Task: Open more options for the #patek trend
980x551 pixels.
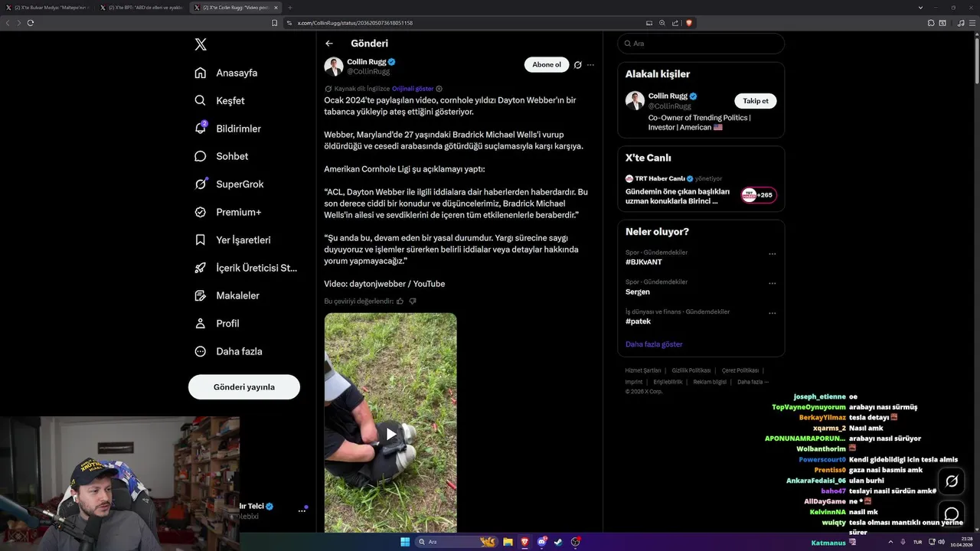Action: coord(773,313)
